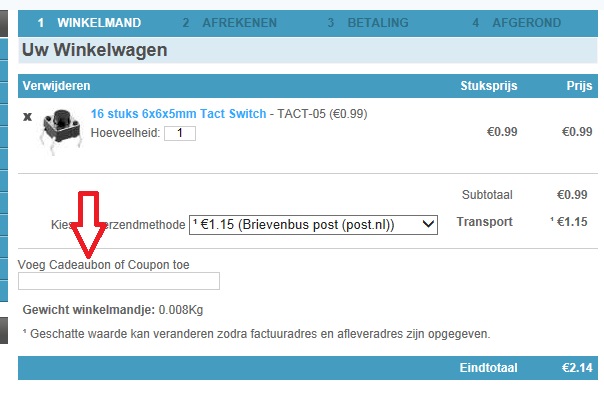Select the 1 WINKELMAND step tab
This screenshot has width=604, height=394.
click(x=89, y=23)
